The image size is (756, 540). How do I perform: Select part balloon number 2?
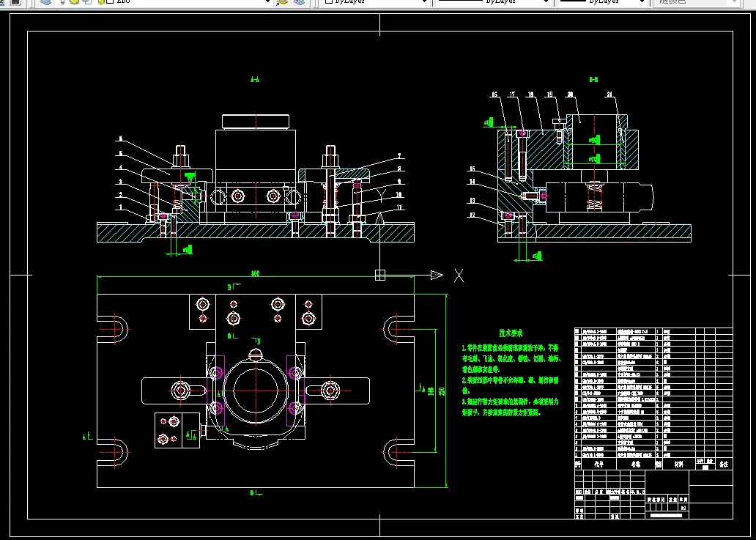point(121,195)
